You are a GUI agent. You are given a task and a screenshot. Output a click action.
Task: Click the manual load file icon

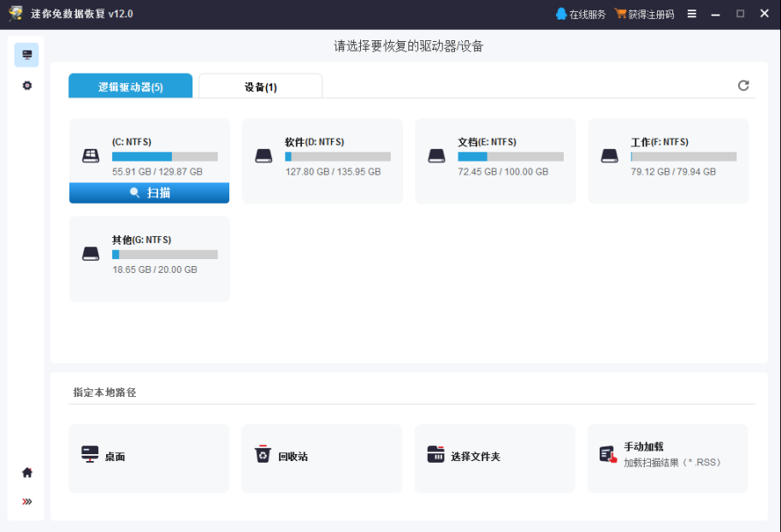pyautogui.click(x=608, y=454)
